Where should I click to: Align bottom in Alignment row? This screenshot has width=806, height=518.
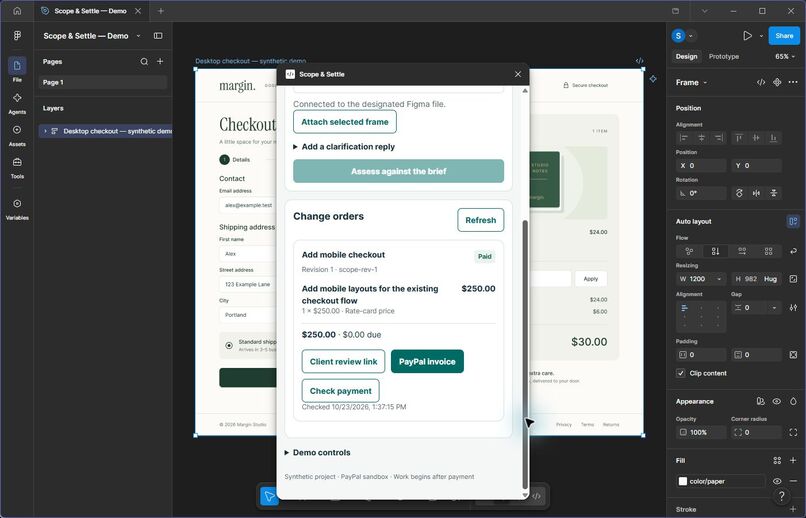click(x=774, y=138)
